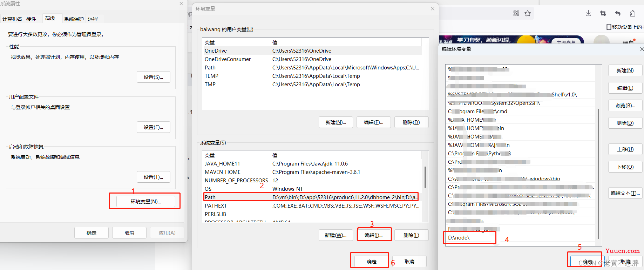The width and height of the screenshot is (644, 270).
Task: Click the path list vertical scrollbar
Action: (598, 174)
